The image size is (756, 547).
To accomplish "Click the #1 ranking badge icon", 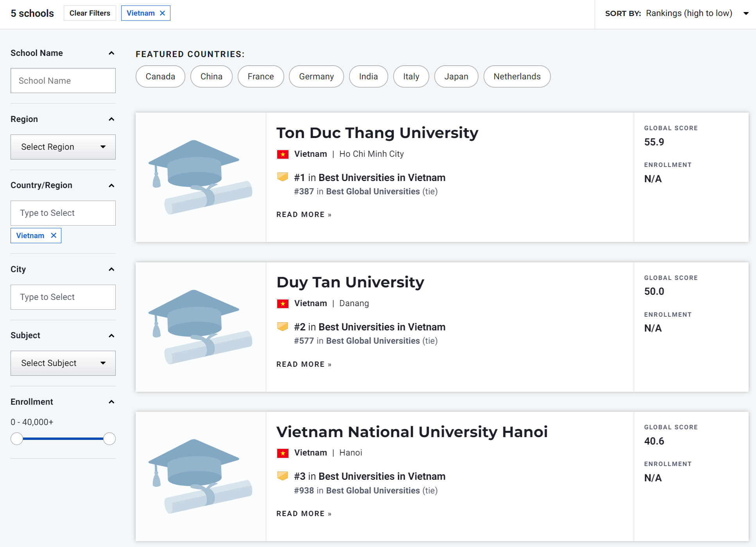I will (x=283, y=177).
